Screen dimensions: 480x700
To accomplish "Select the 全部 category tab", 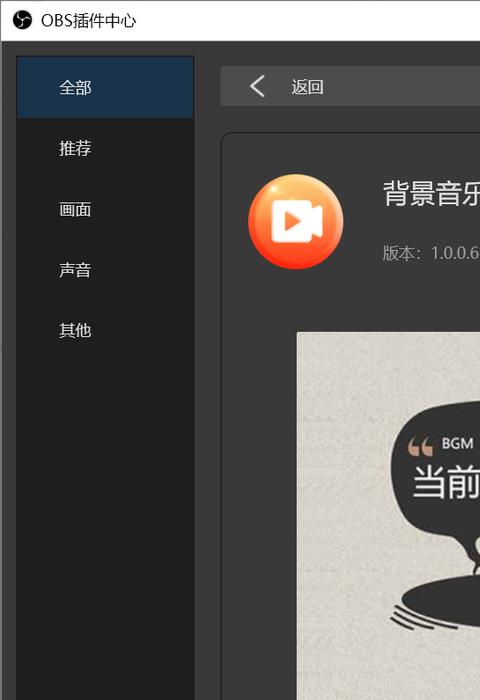I will coord(105,88).
